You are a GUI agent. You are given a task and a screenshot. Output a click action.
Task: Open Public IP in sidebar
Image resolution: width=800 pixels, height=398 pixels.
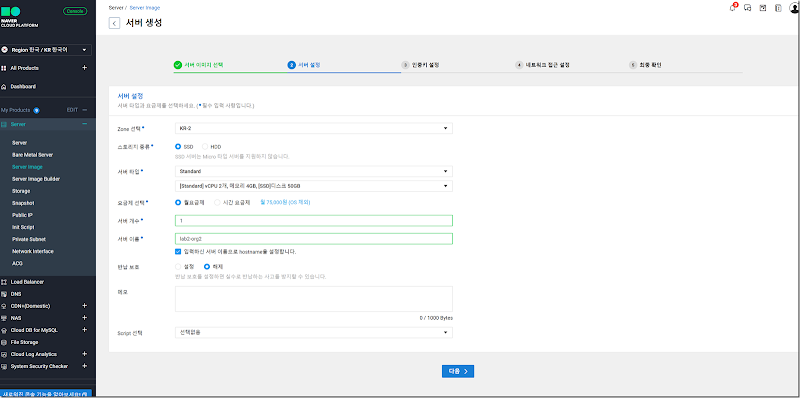tap(22, 215)
